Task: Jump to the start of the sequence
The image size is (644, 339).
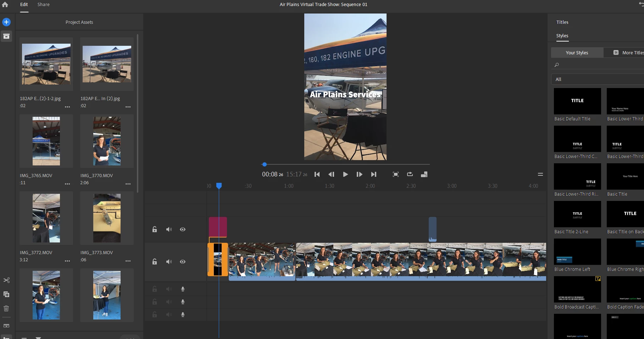Action: [x=317, y=174]
